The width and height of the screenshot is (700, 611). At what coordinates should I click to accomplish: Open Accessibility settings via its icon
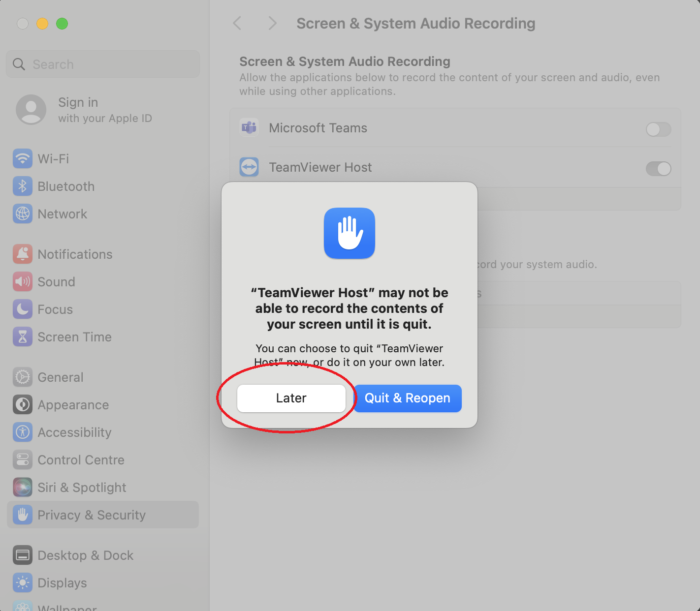point(23,432)
